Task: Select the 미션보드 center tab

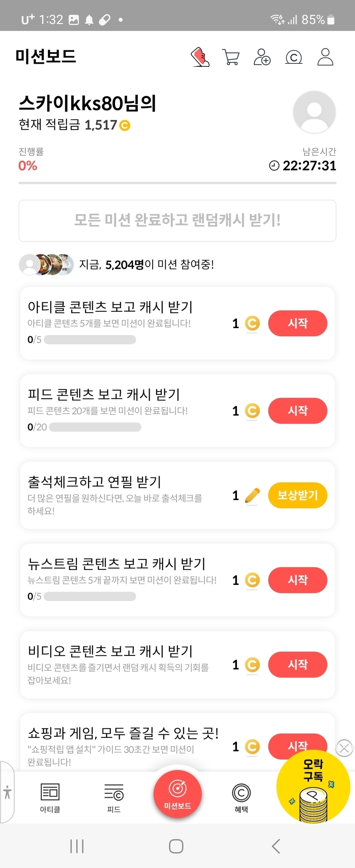Action: [177, 794]
